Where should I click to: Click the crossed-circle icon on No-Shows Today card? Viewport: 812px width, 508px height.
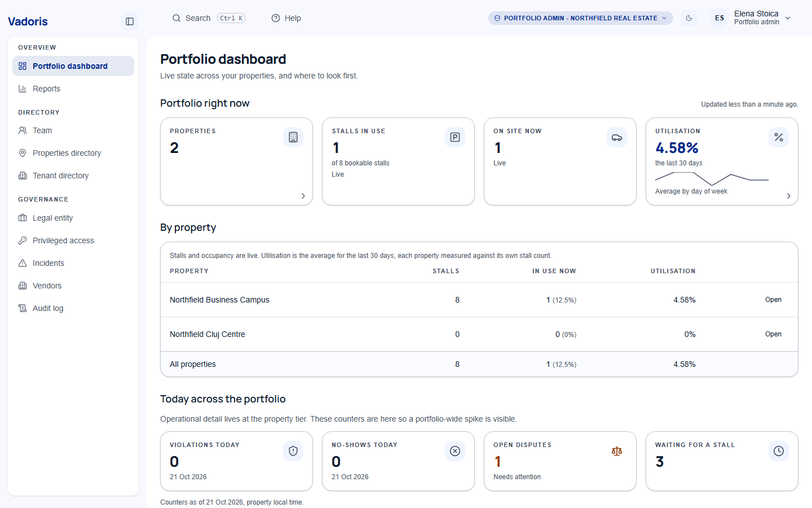click(455, 451)
